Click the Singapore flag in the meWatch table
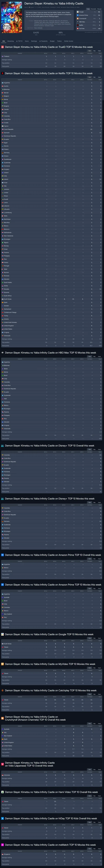 (3, 854)
